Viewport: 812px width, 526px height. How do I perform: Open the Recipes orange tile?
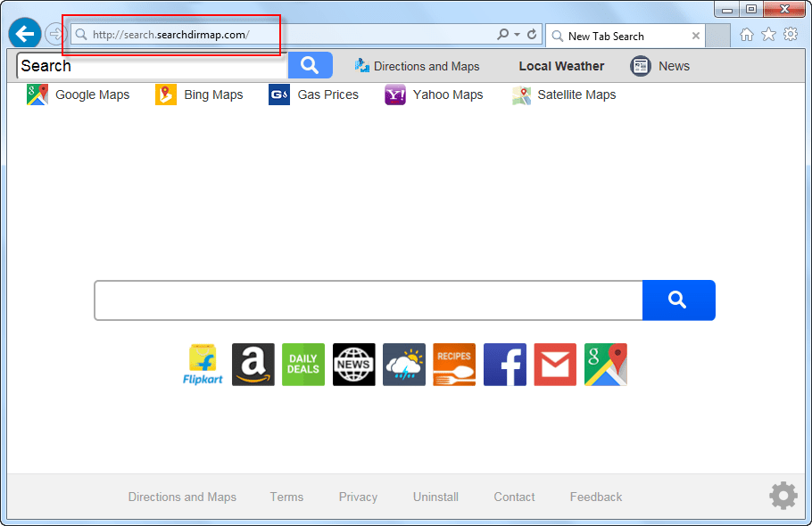(454, 365)
